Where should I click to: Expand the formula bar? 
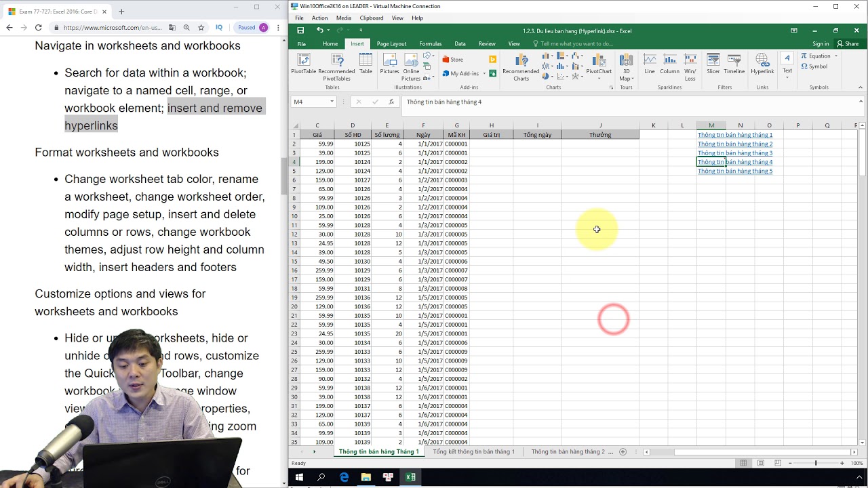tap(861, 102)
